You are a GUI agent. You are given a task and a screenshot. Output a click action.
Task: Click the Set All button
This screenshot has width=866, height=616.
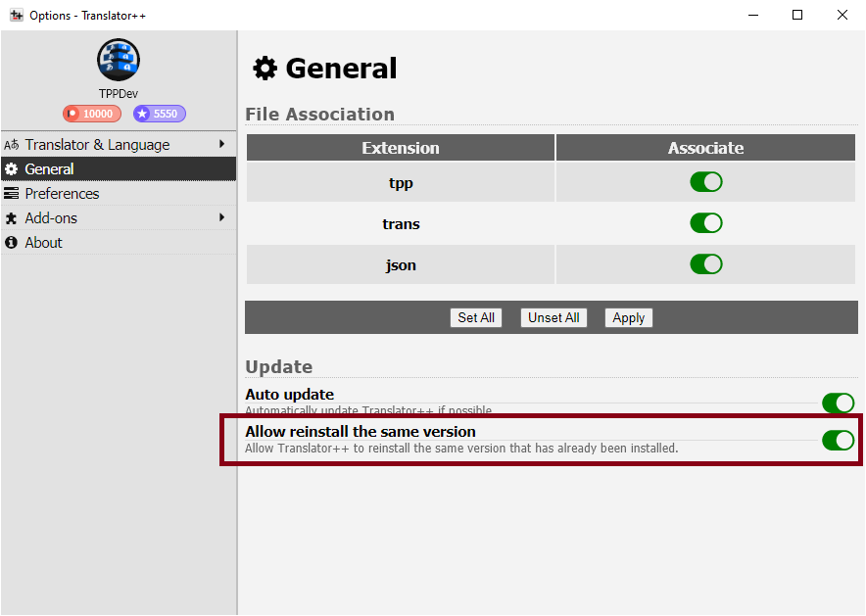tap(476, 317)
